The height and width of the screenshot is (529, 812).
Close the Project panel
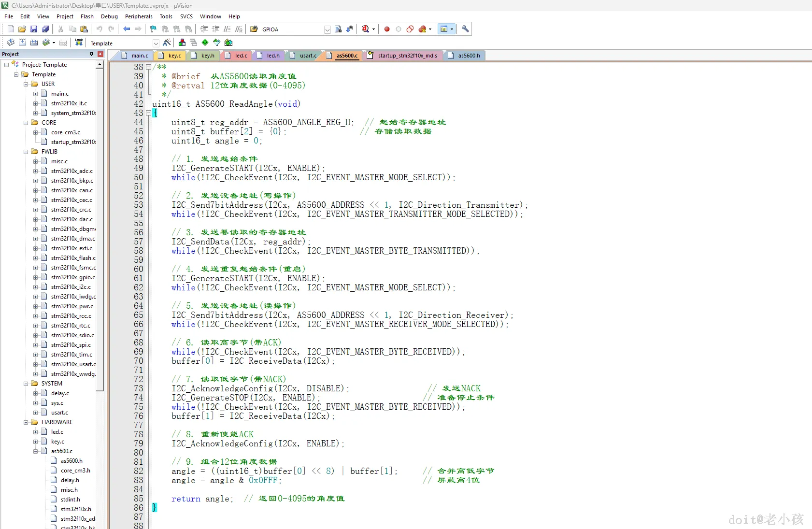[x=100, y=54]
